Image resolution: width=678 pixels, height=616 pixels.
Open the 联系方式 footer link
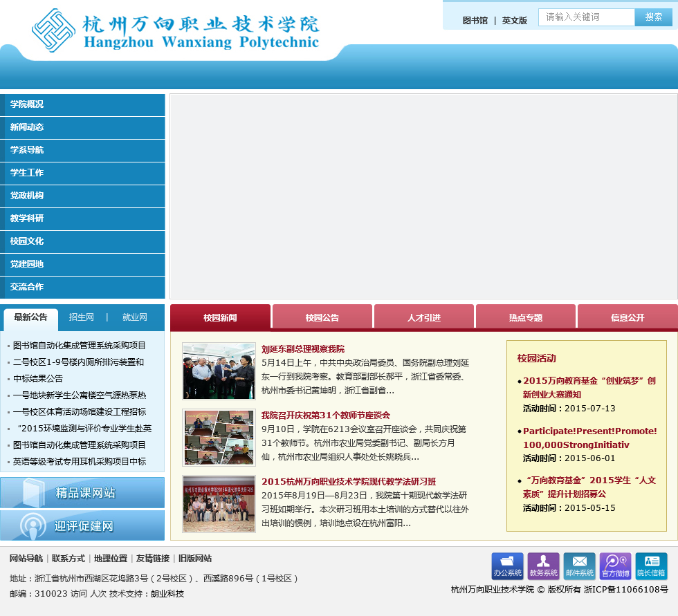click(x=68, y=559)
